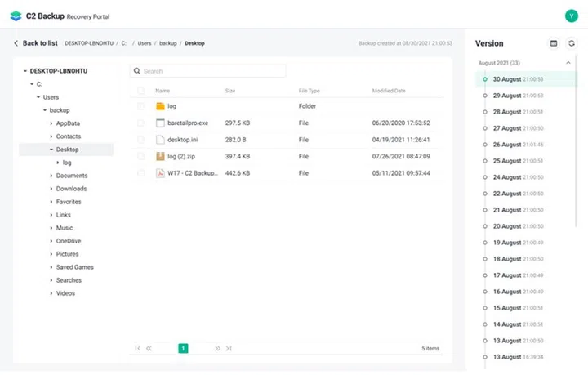Open C: in the breadcrumb path
588x375 pixels.
tap(124, 43)
